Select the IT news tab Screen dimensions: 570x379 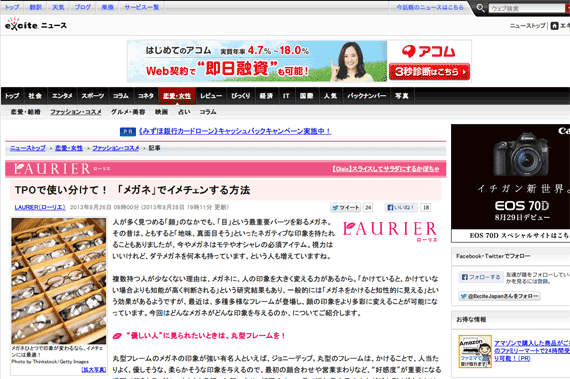[286, 96]
